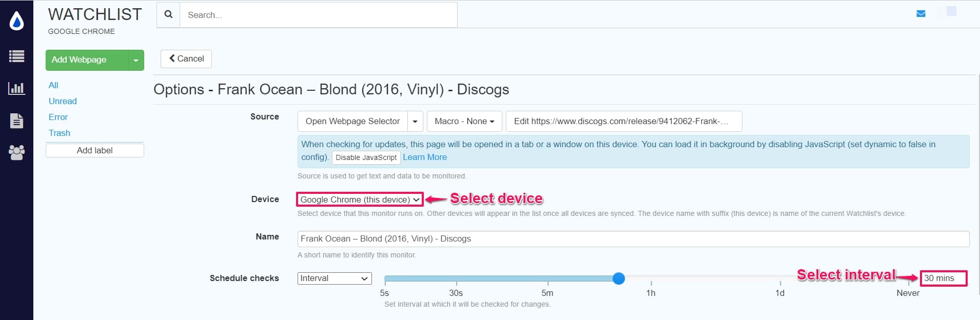Image resolution: width=980 pixels, height=320 pixels.
Task: Switch to the Error filter view
Action: (58, 117)
